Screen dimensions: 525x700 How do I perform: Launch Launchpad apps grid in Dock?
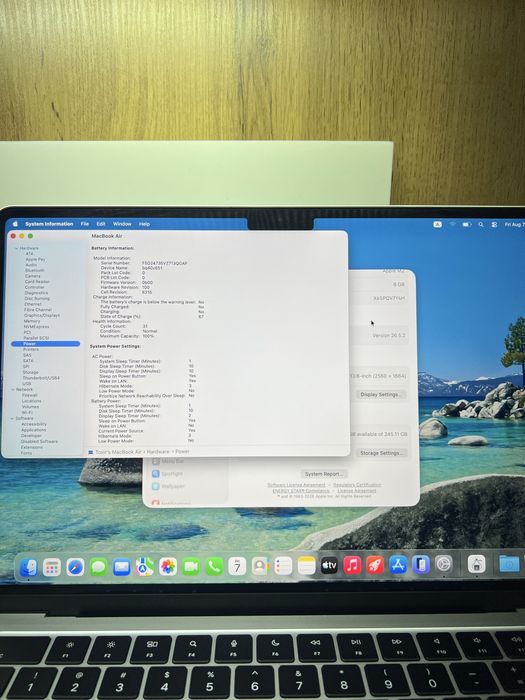[x=52, y=567]
